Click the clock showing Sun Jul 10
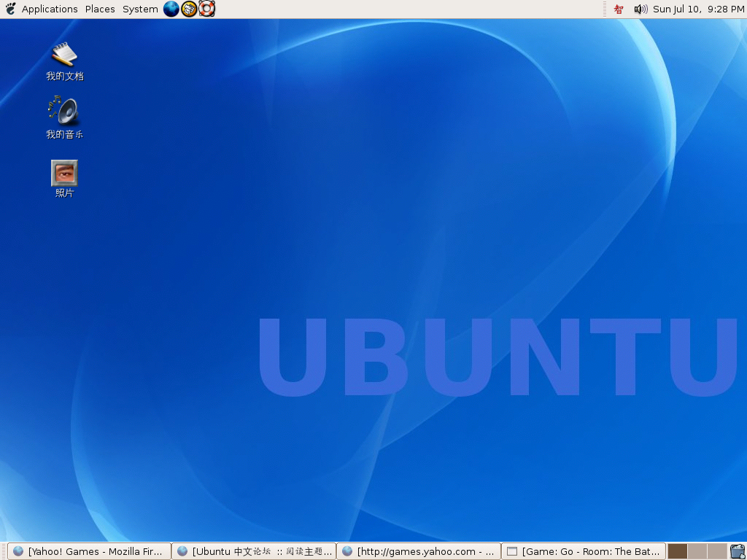 pyautogui.click(x=698, y=9)
